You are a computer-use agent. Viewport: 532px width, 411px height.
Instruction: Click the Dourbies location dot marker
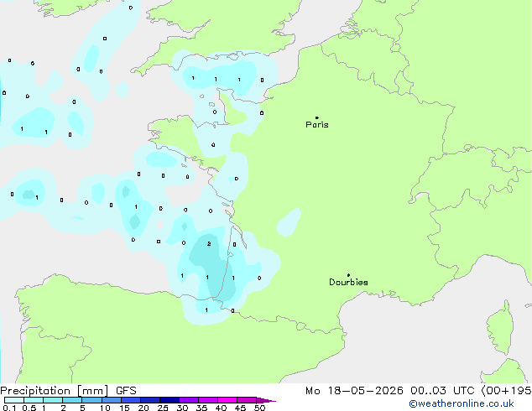pos(348,275)
